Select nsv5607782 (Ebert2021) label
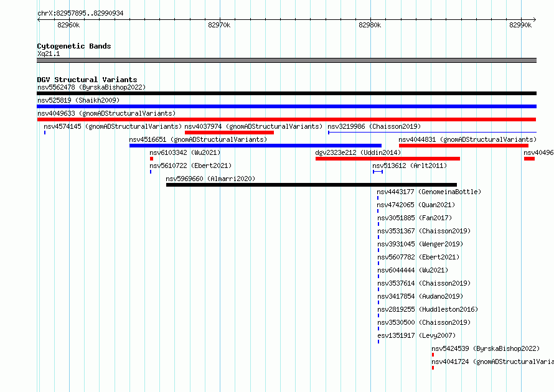Viewport: 554px width, 392px height. coord(418,257)
